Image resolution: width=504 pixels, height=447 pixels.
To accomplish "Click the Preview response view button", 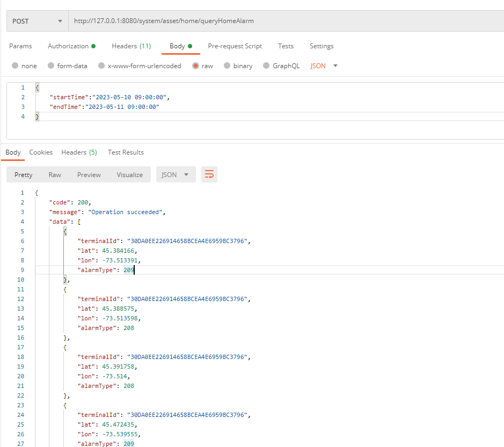I will (89, 174).
